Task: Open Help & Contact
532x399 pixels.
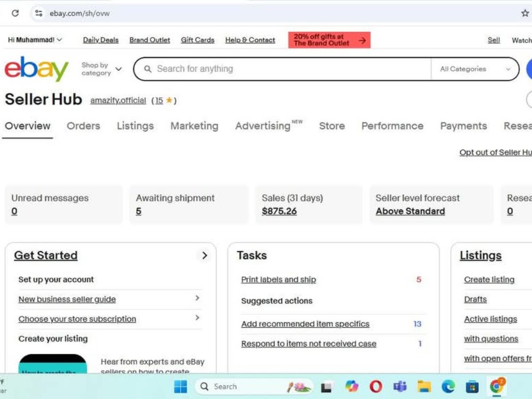Action: (250, 40)
